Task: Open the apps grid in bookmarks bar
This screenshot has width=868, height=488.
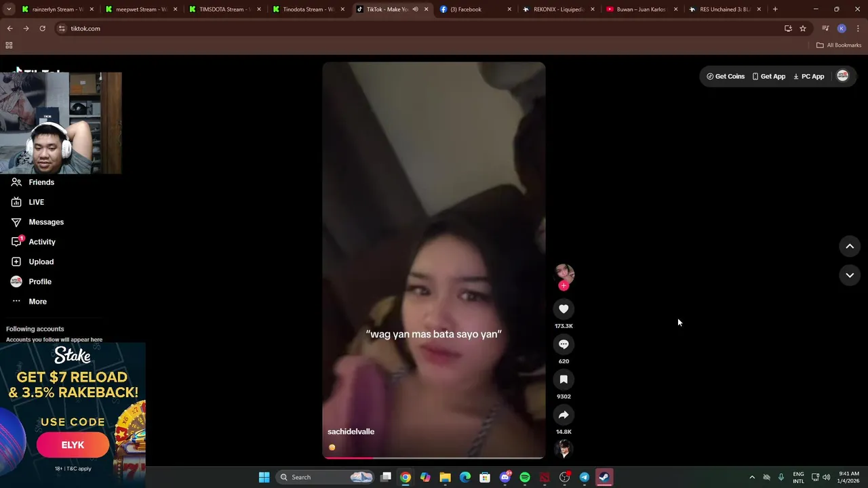Action: 9,45
